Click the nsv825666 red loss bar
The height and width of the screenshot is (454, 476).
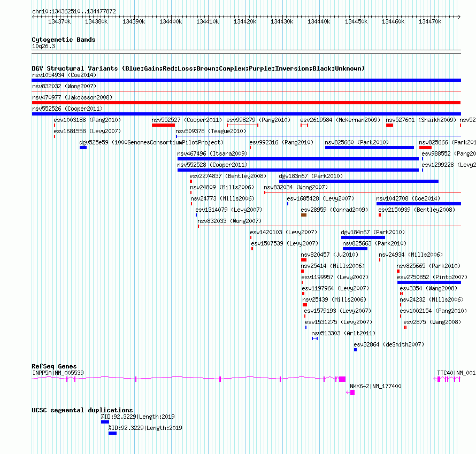coord(425,148)
